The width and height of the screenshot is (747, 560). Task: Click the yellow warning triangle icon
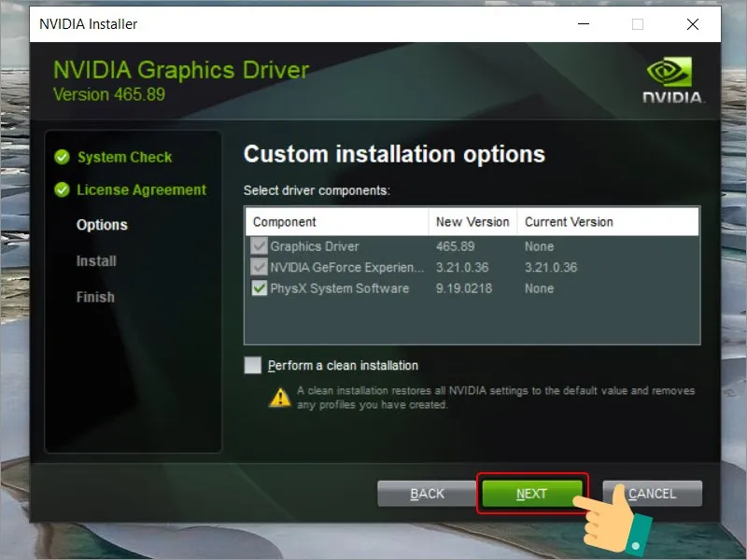[x=280, y=397]
